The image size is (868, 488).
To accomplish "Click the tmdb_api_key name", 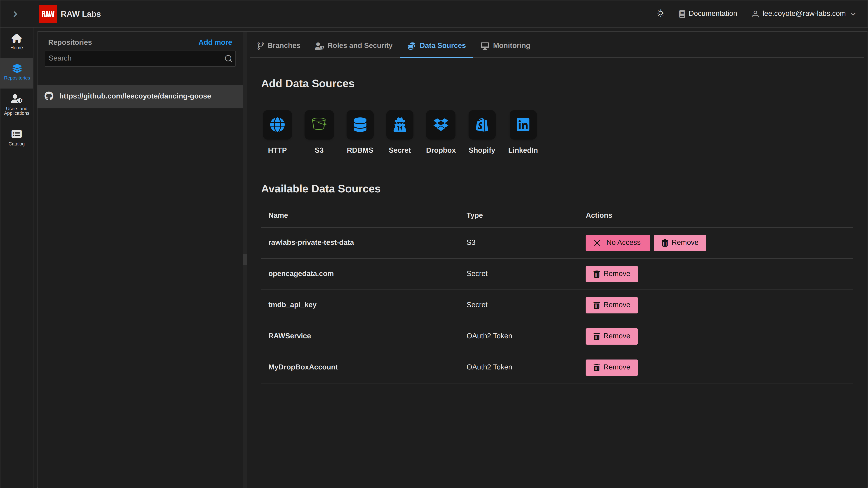I will 292,305.
